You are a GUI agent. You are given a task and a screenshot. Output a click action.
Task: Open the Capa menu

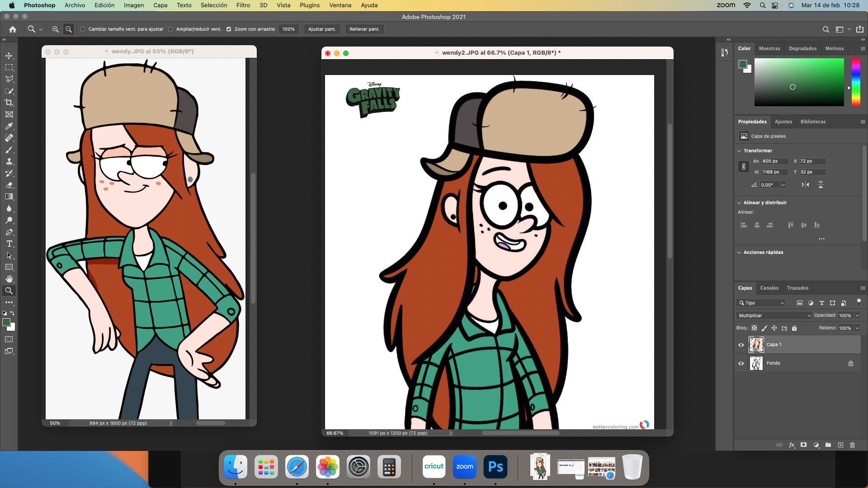point(160,5)
